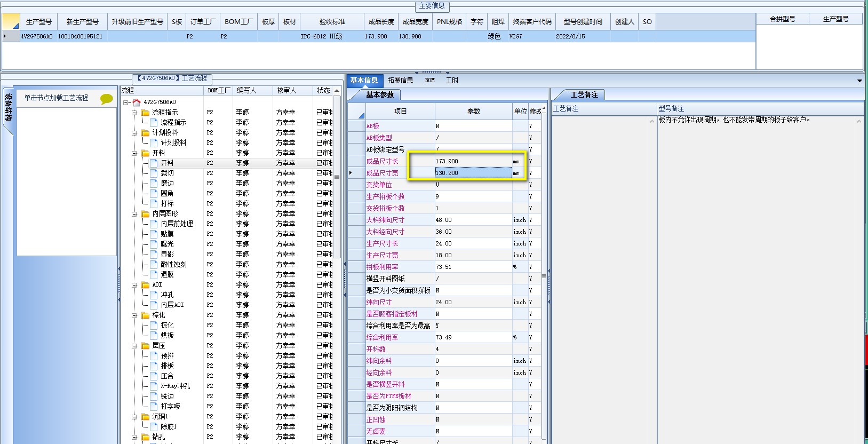Click the page icon beside 除胶1
Screen dimensions: 868x444
[x=154, y=426]
